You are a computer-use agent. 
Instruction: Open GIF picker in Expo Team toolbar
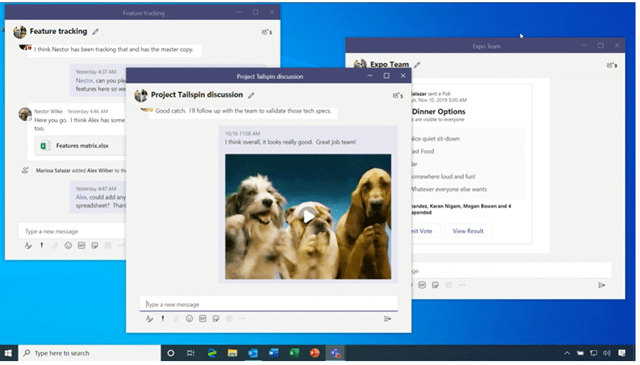(422, 285)
